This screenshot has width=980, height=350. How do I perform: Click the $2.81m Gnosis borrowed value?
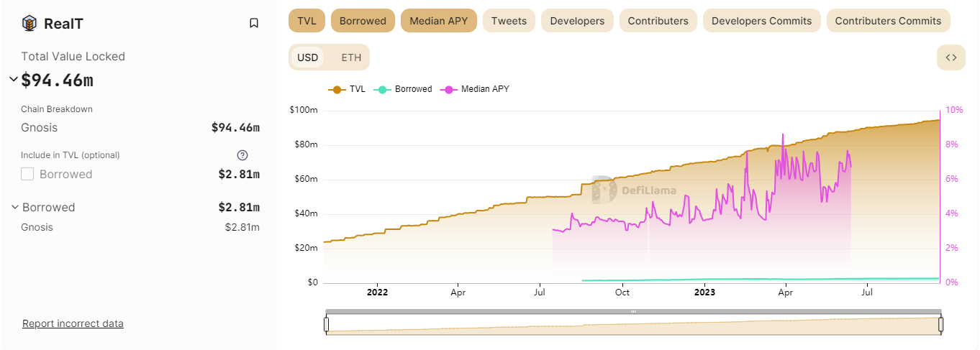pos(242,227)
